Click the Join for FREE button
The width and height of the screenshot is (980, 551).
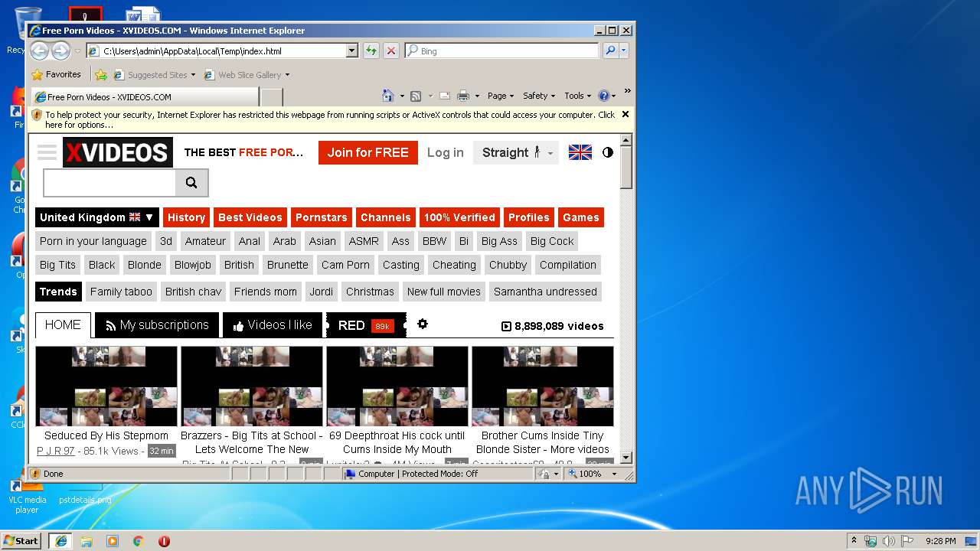[x=368, y=152]
